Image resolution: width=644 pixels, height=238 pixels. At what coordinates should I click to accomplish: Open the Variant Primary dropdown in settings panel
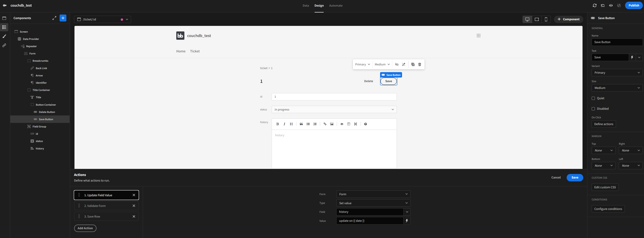pos(617,73)
